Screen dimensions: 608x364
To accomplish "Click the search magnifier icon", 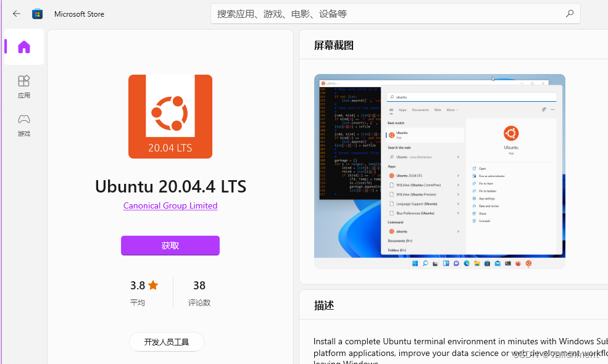I will (569, 14).
